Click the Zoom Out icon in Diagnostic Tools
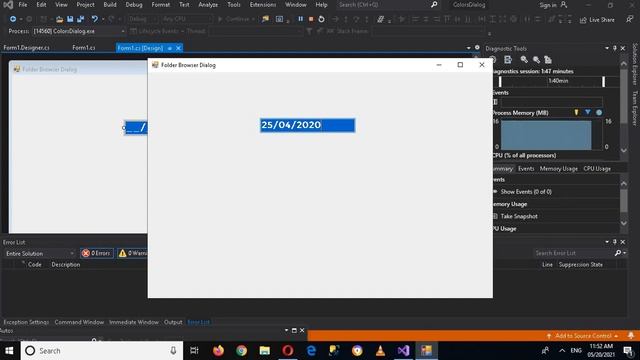Image resolution: width=640 pixels, height=360 pixels. click(x=536, y=60)
